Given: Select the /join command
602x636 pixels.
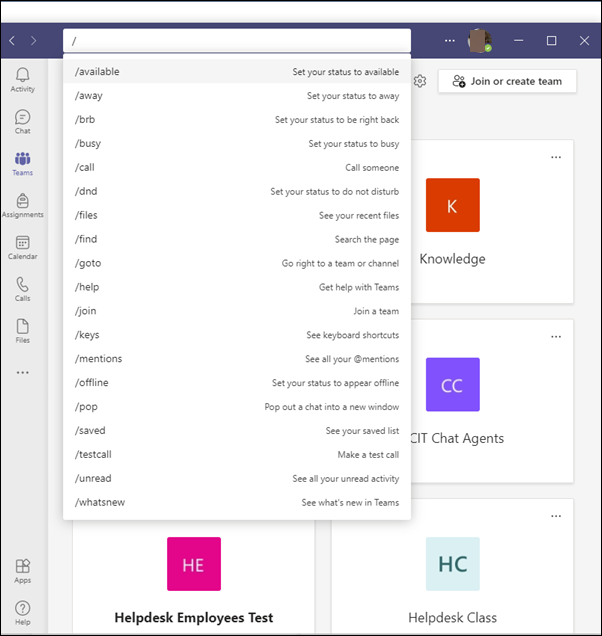Looking at the screenshot, I should [237, 311].
